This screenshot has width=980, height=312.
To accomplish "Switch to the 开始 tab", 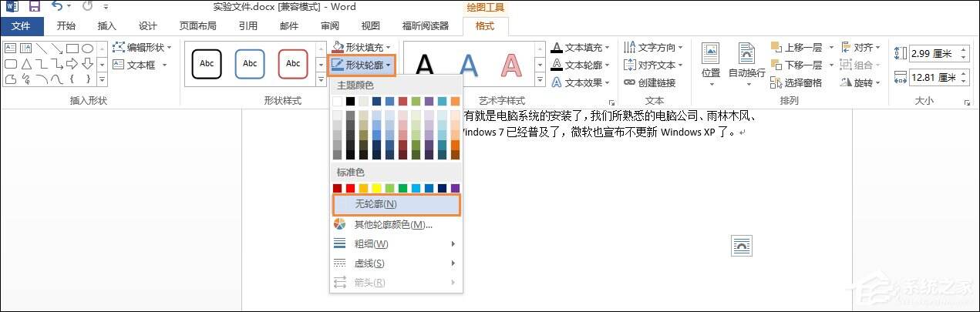I will (x=66, y=25).
